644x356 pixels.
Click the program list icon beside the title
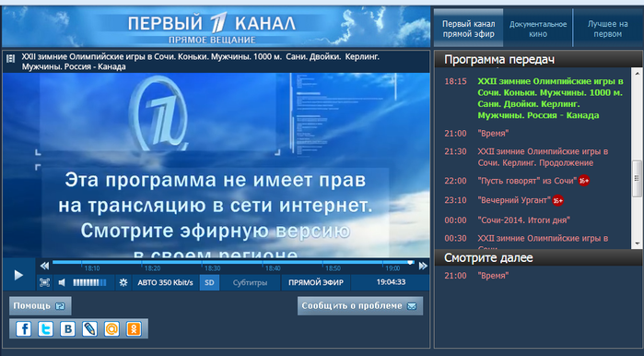pos(11,58)
